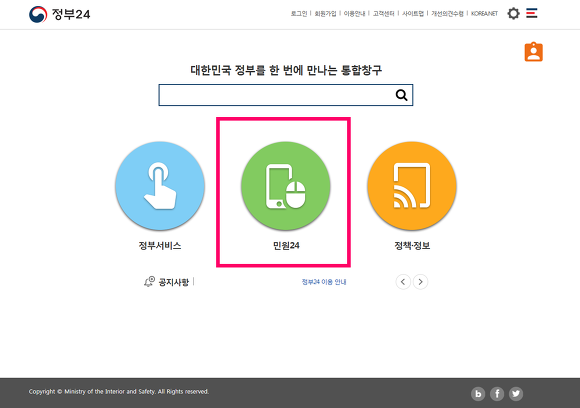Viewport: 580px width, 408px height.
Task: Click the 정부24 이용 안내 link
Action: click(x=324, y=282)
